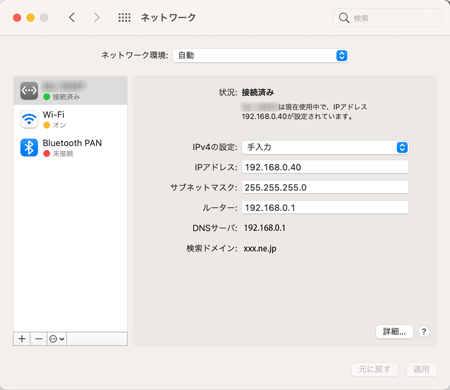Click the IPアドレス field
The height and width of the screenshot is (390, 450).
(x=325, y=167)
